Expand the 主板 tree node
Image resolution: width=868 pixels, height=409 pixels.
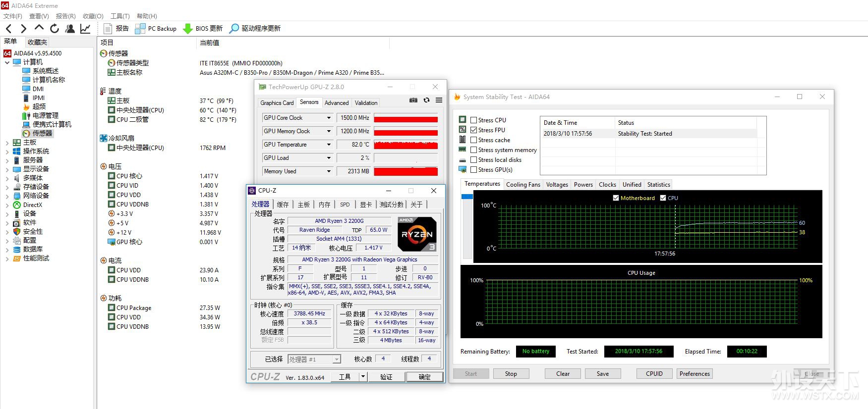click(7, 143)
